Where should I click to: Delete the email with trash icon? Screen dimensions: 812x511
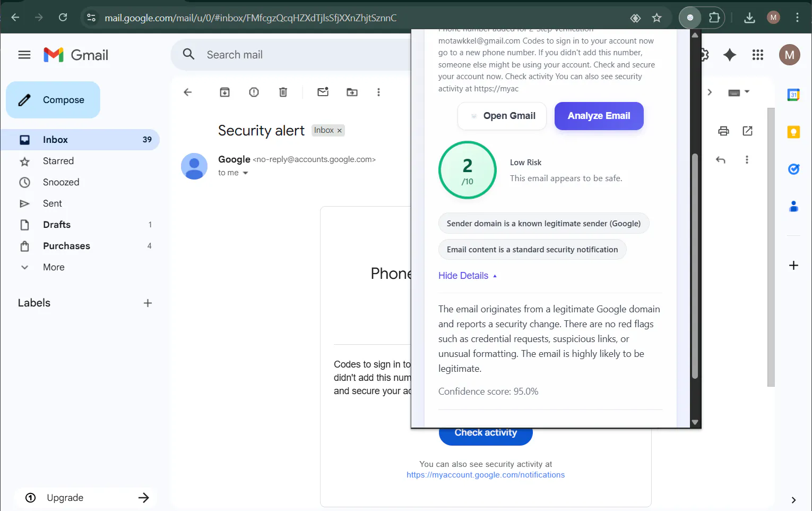(283, 92)
